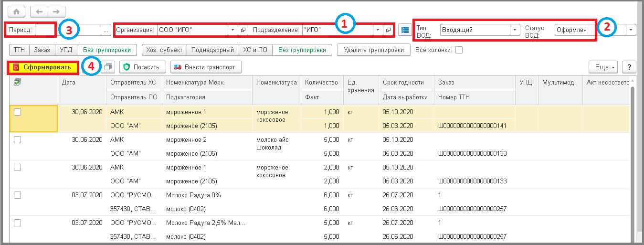Screen dimensions: 644x245
Task: Open help with the question mark button
Action: pyautogui.click(x=629, y=67)
